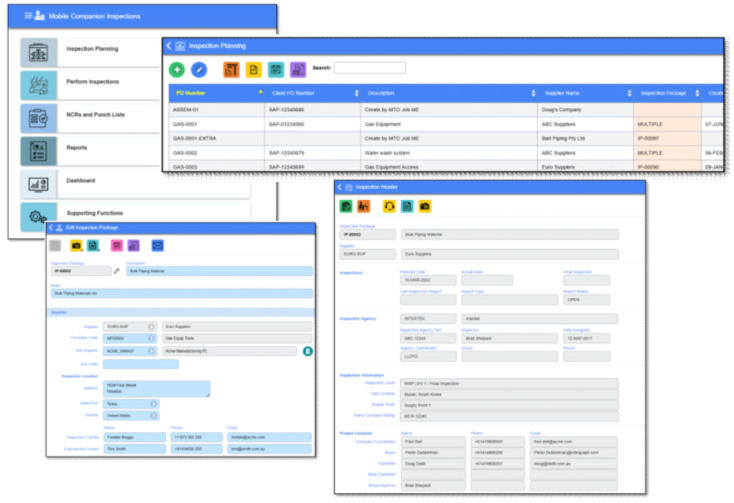The image size is (734, 503).
Task: Click the blue envelope mail icon
Action: [157, 245]
